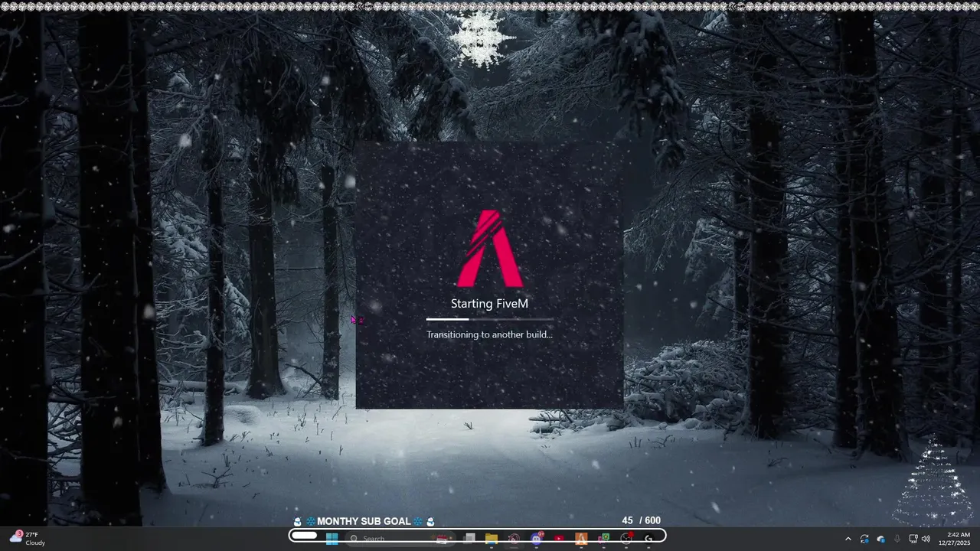Open the volume speaker tray icon
This screenshot has height=551, width=980.
[x=926, y=539]
